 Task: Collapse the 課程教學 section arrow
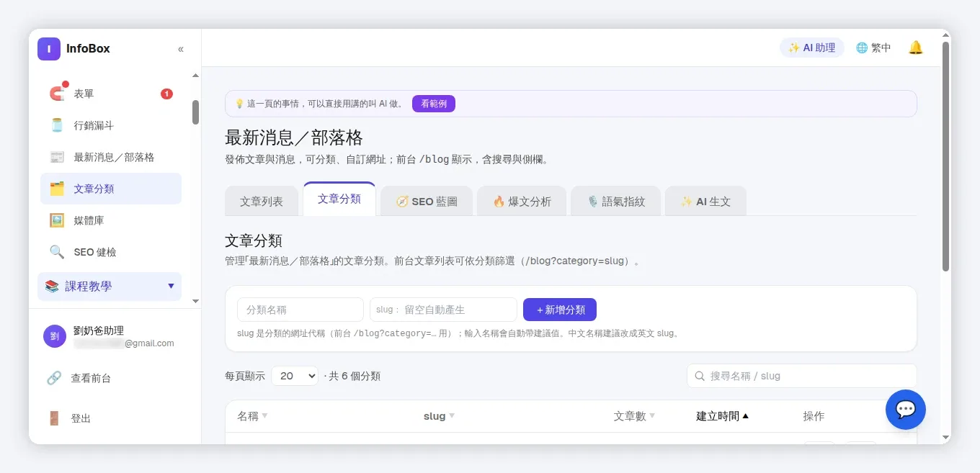(x=171, y=286)
